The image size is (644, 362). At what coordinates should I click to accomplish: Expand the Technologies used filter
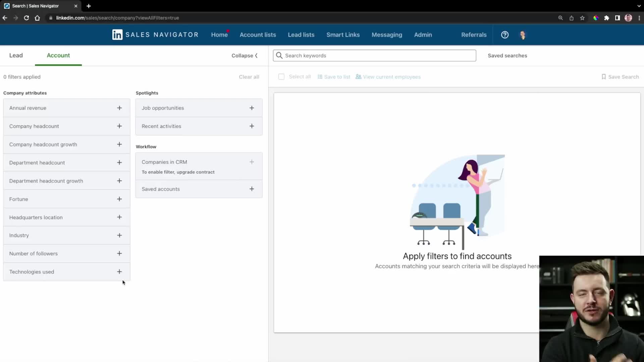[119, 272]
